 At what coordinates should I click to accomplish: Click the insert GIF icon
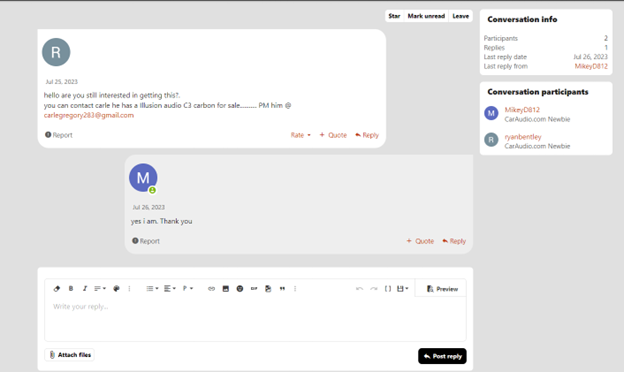coord(254,288)
